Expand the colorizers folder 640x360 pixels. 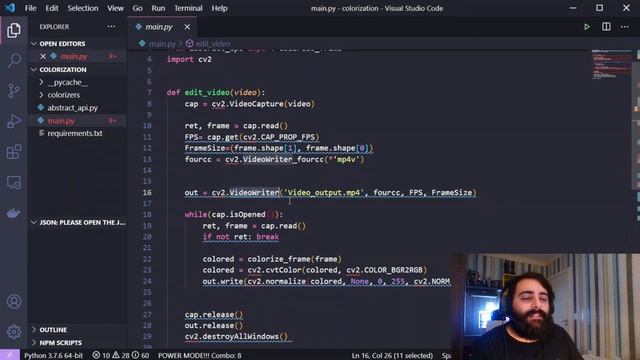[64, 95]
